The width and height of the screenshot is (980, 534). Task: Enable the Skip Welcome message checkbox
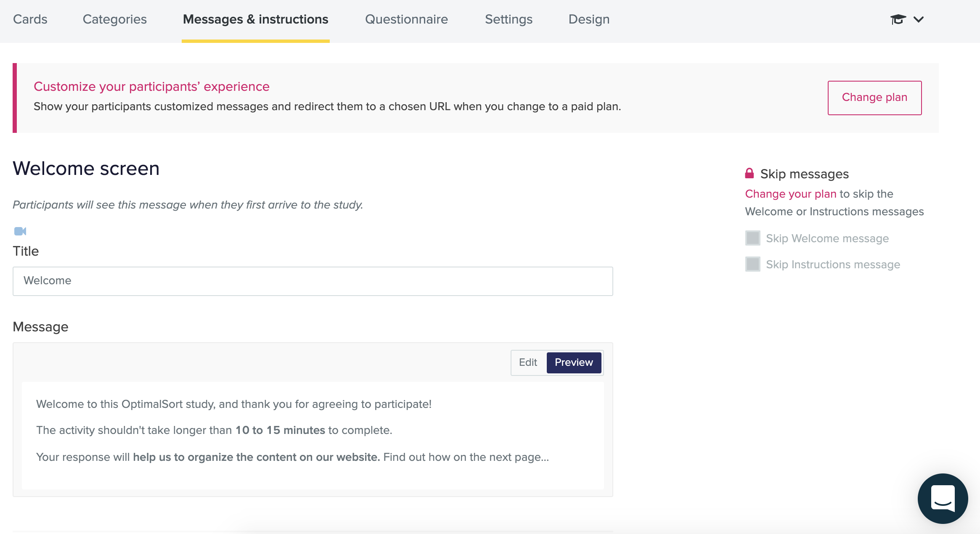click(x=752, y=238)
